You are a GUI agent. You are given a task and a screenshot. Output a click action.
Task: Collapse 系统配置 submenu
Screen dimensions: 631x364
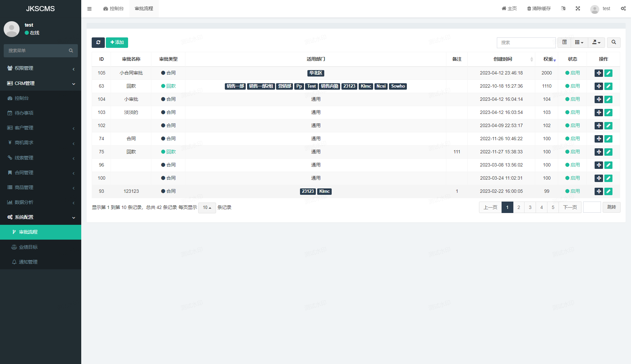click(x=40, y=217)
